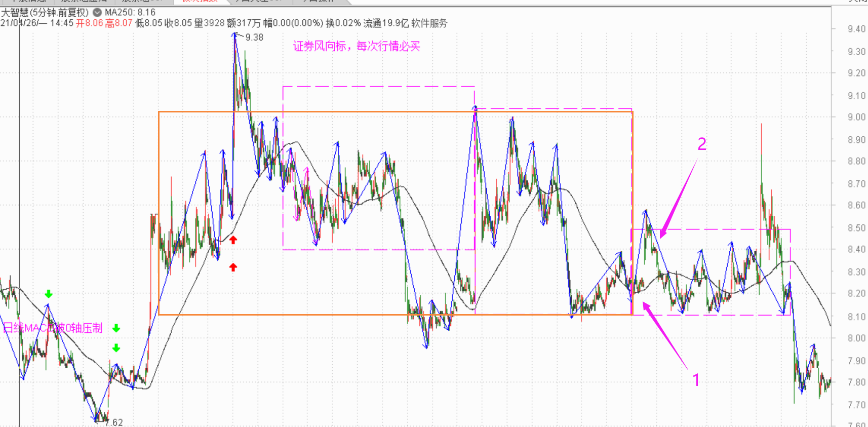This screenshot has width=868, height=427.
Task: Switch to the red-highlighted active tab at top
Action: click(200, 2)
